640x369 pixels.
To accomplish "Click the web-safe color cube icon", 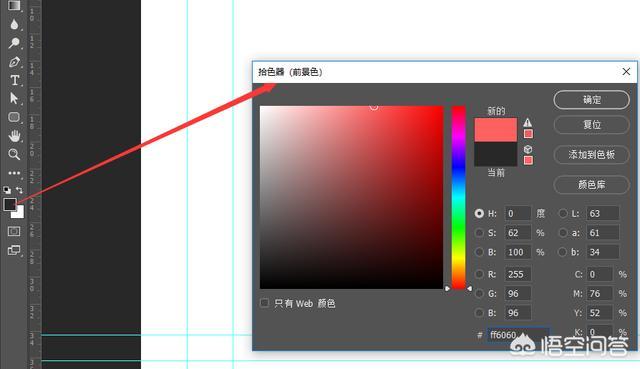I will [528, 149].
